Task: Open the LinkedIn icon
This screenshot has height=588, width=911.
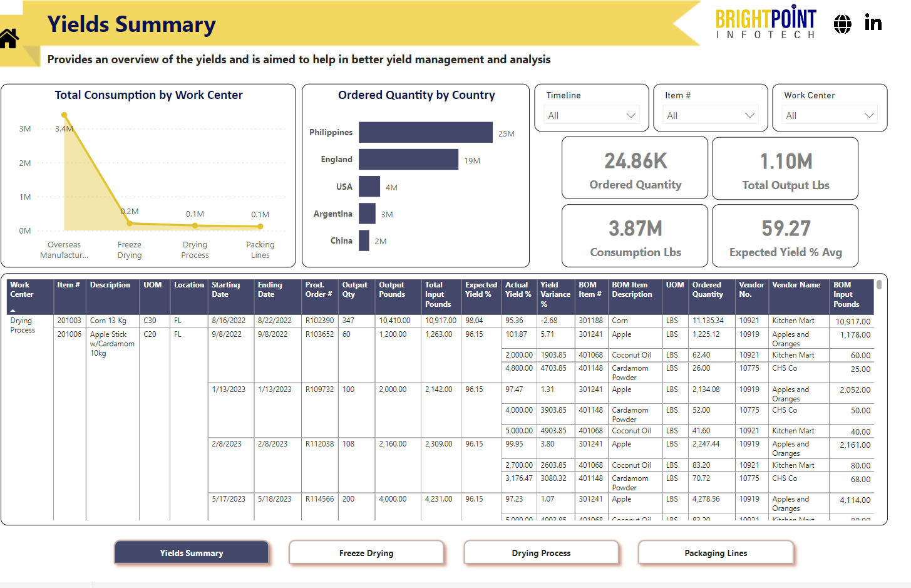Action: [873, 23]
